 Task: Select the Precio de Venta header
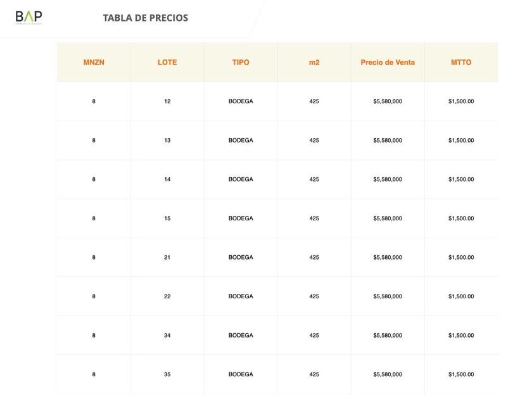point(388,63)
